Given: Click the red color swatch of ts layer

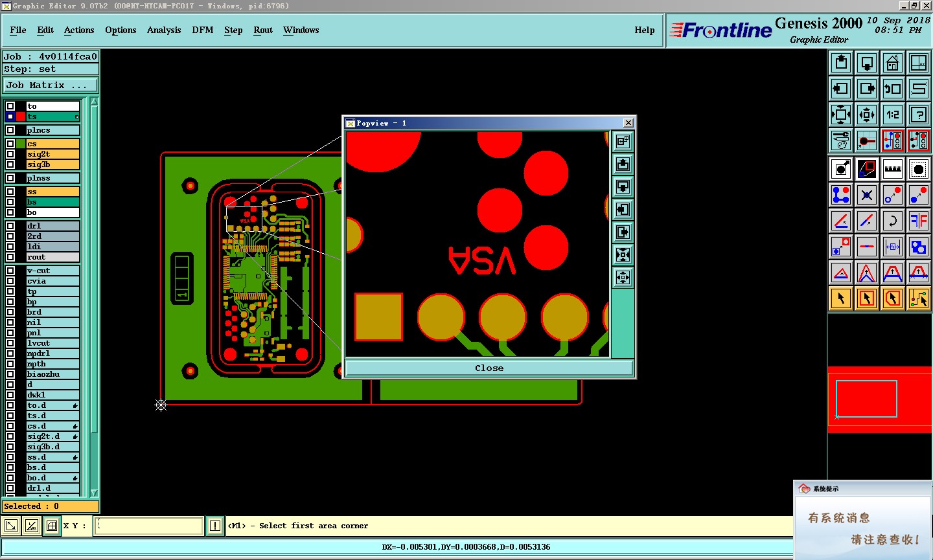Looking at the screenshot, I should [21, 117].
